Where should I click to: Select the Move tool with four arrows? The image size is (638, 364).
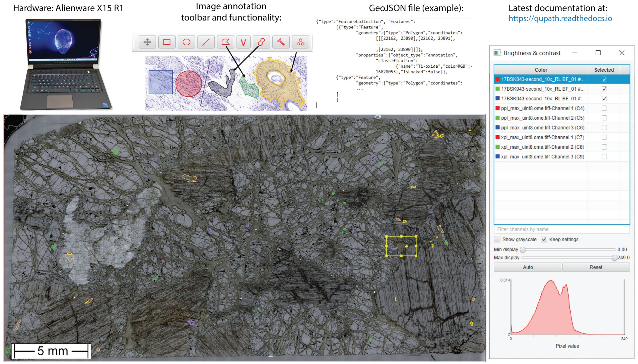point(147,42)
